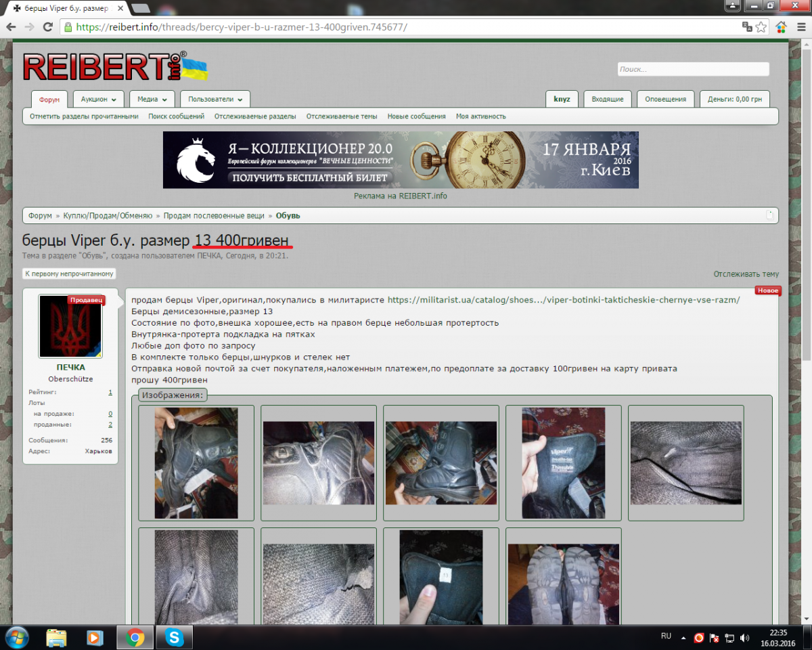Image resolution: width=812 pixels, height=650 pixels.
Task: Open a new browser tab
Action: pos(140,8)
